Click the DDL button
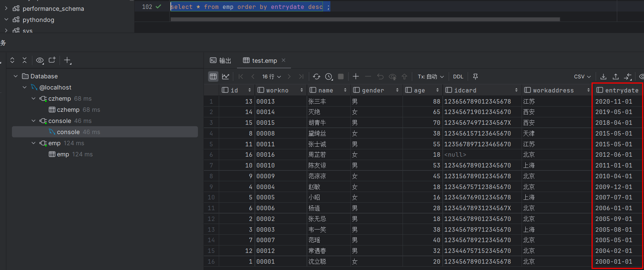 tap(458, 77)
